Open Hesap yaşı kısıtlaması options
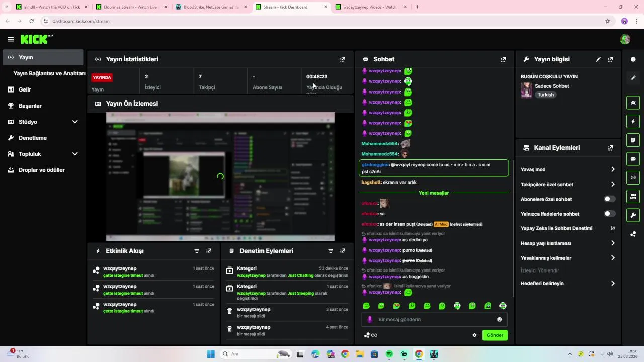Image resolution: width=644 pixels, height=362 pixels. point(568,243)
